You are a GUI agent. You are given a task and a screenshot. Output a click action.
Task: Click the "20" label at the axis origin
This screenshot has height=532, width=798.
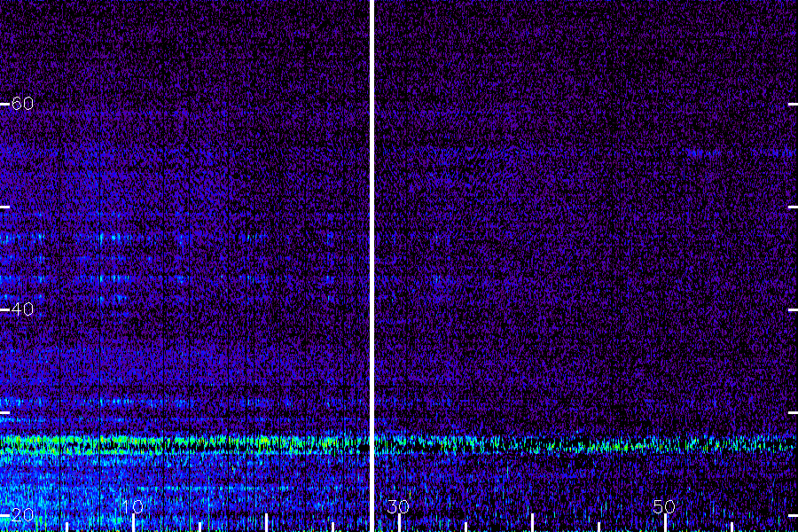[x=22, y=514]
